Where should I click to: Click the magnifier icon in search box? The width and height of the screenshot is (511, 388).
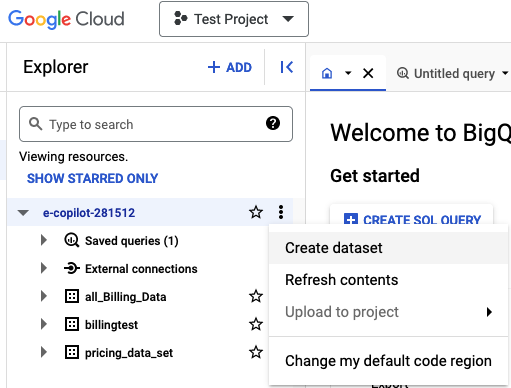(x=35, y=124)
